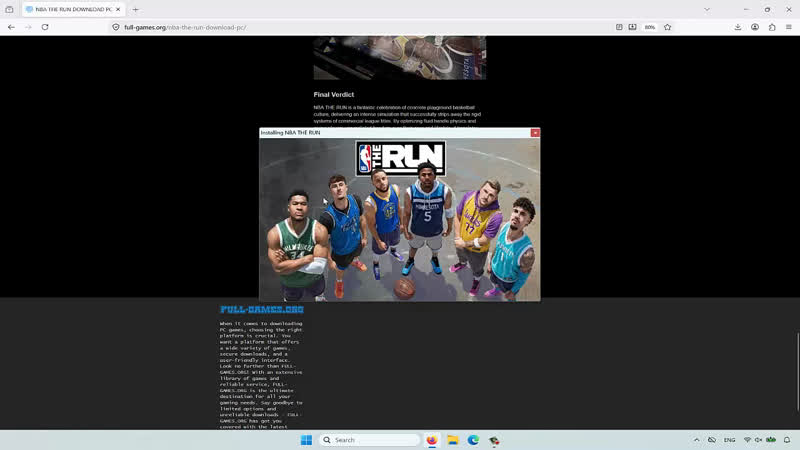Expand the list all tabs chevron
This screenshot has height=450, width=800.
[x=707, y=9]
